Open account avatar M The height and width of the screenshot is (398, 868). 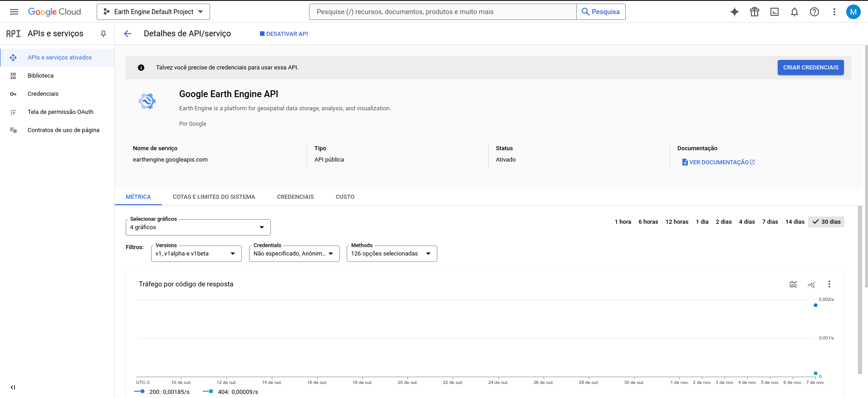[x=853, y=12]
